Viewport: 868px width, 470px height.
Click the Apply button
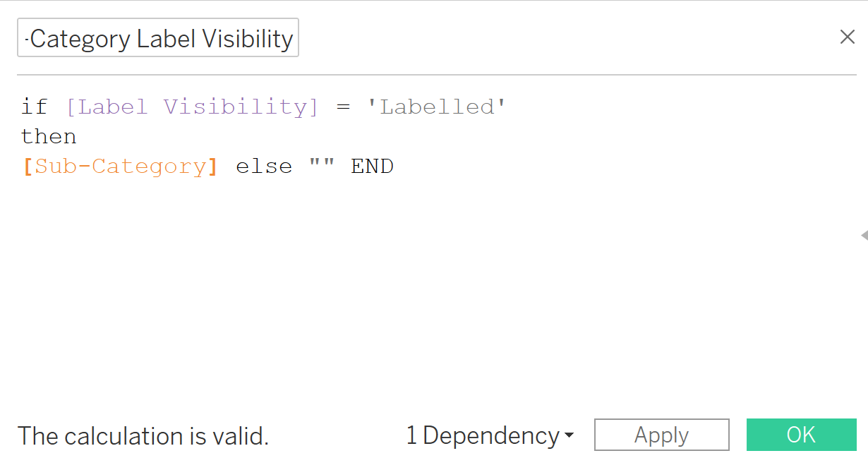click(661, 435)
